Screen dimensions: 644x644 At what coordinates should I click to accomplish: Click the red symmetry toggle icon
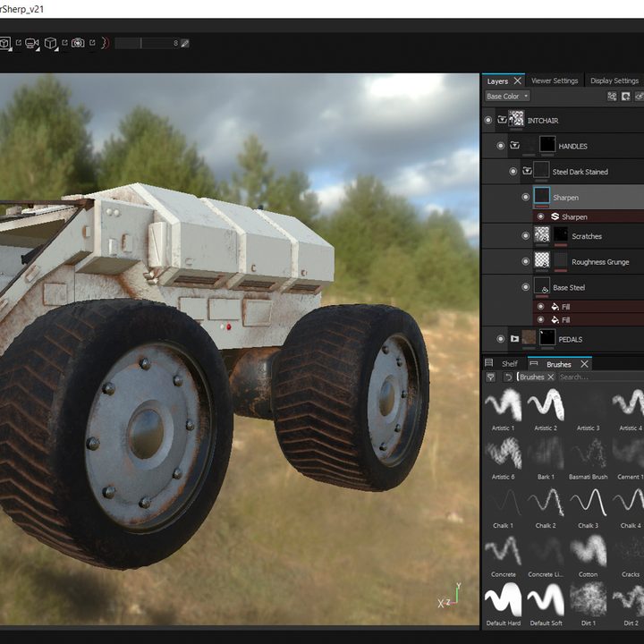(x=105, y=43)
